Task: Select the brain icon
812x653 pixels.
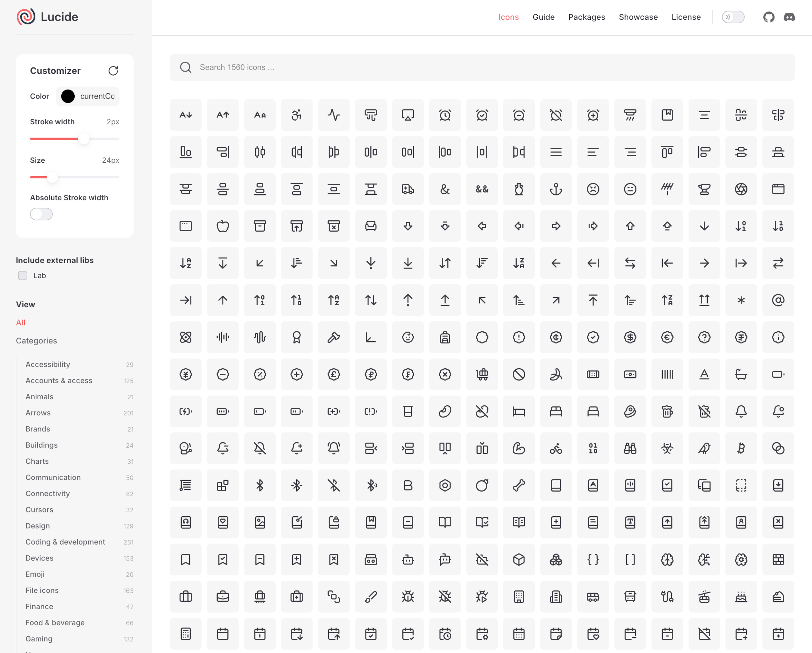Action: coord(667,560)
